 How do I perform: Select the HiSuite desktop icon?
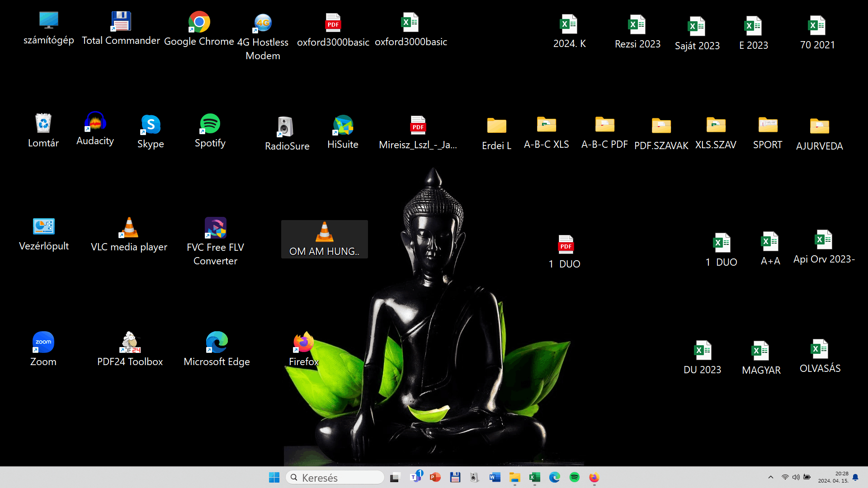coord(343,126)
